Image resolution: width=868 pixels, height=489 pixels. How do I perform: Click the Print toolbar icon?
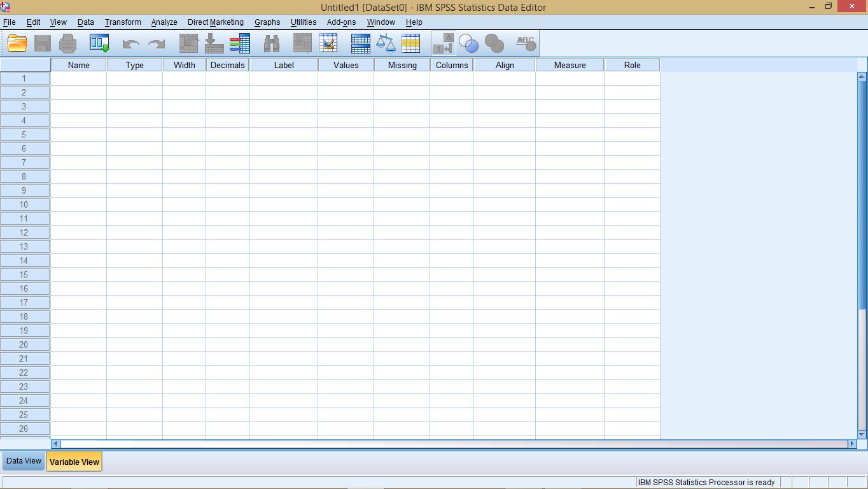coord(68,43)
